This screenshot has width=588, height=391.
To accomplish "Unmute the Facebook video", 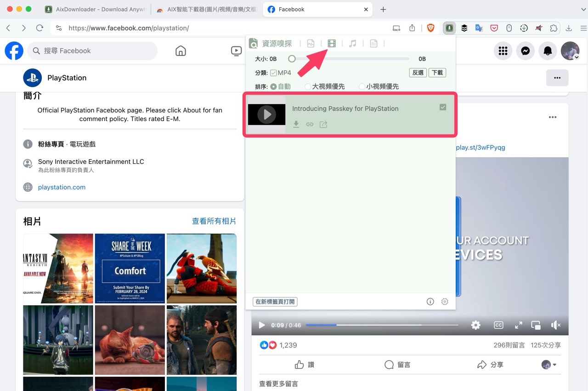I will [556, 325].
